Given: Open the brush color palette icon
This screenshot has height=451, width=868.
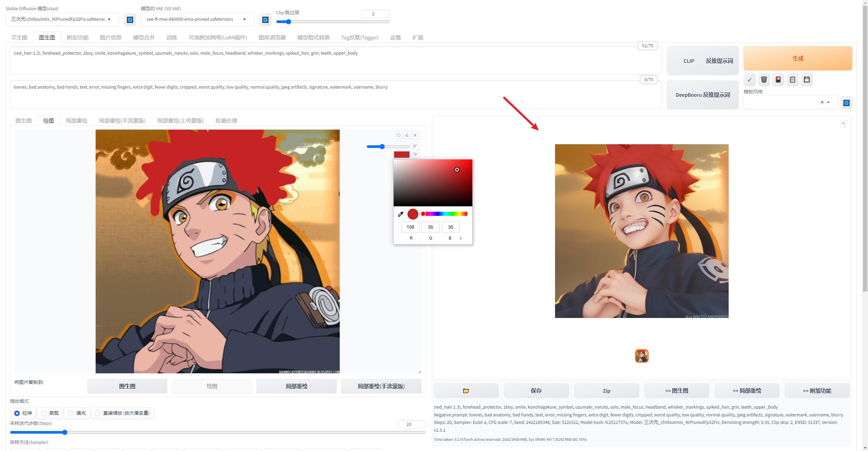Looking at the screenshot, I should 415,154.
